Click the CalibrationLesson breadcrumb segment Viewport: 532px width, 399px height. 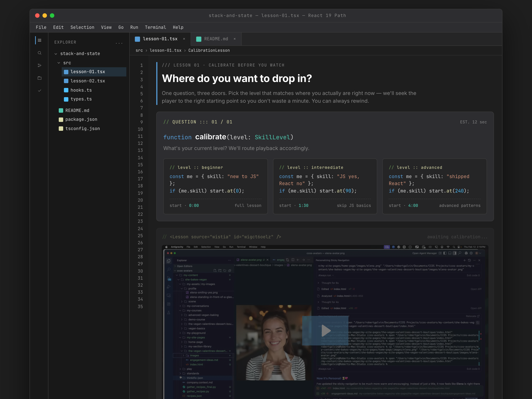pos(209,50)
